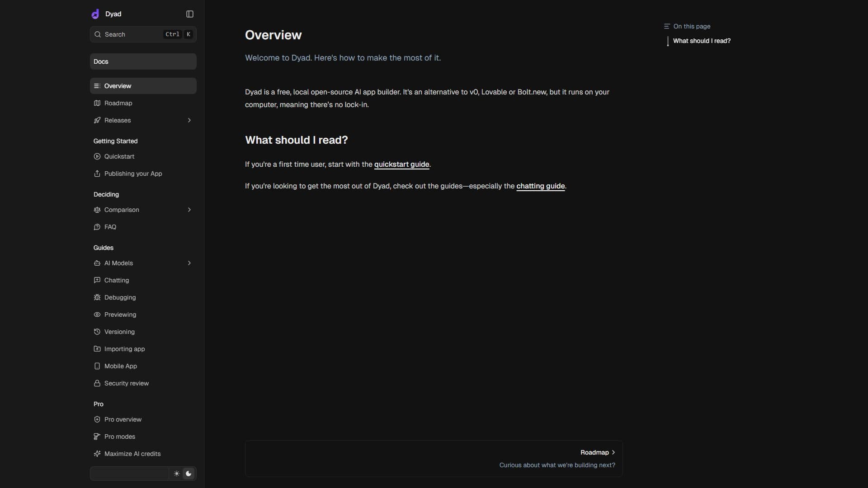868x488 pixels.
Task: Click the Importing app folder icon
Action: pyautogui.click(x=97, y=349)
